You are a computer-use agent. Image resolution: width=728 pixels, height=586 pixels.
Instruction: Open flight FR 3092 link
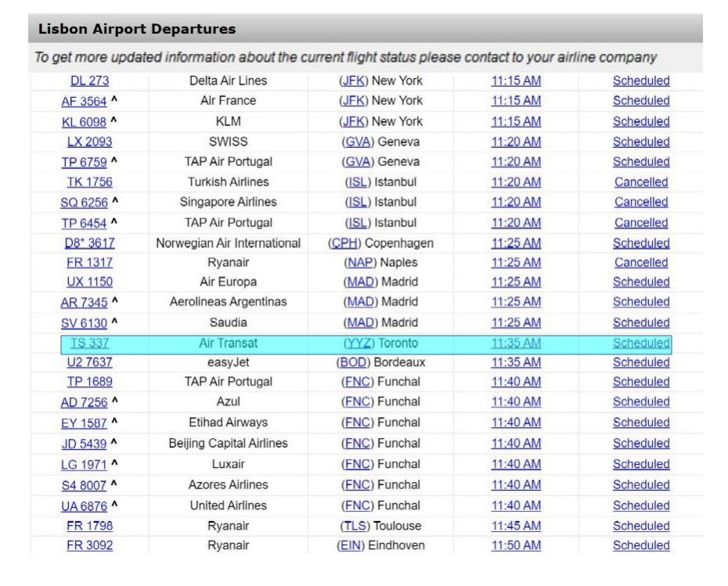point(89,545)
